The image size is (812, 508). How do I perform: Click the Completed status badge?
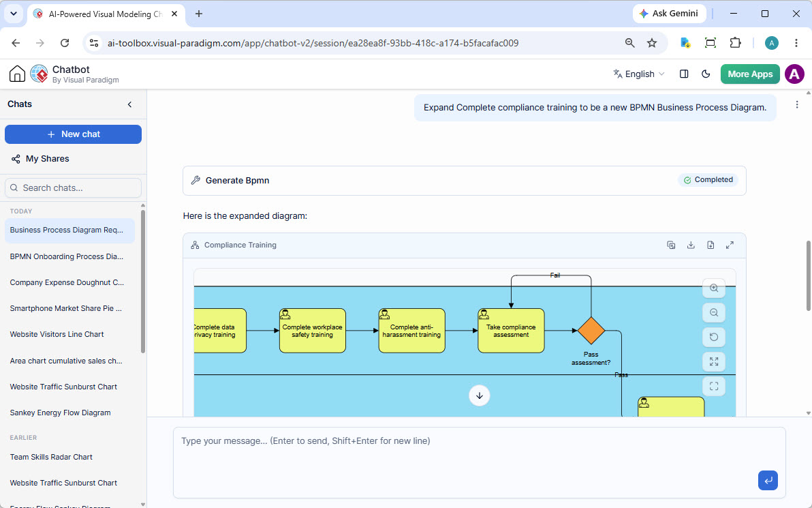[x=708, y=180]
